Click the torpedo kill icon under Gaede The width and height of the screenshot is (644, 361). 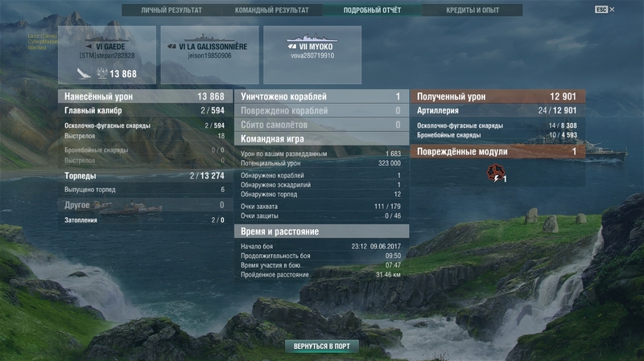pyautogui.click(x=84, y=73)
